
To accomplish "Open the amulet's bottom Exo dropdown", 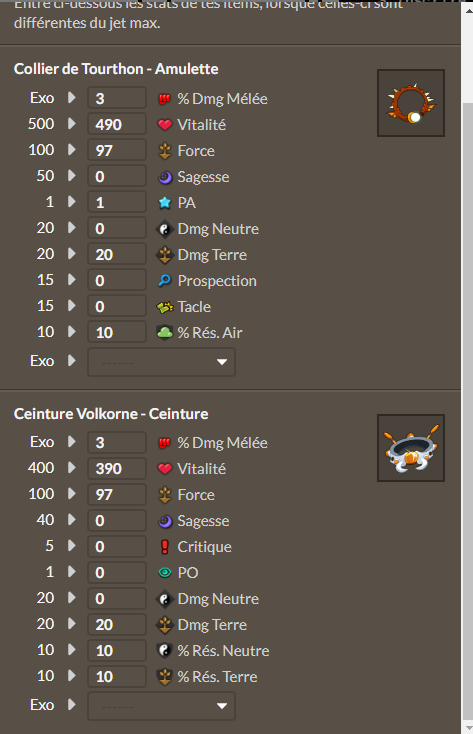I will pos(162,362).
